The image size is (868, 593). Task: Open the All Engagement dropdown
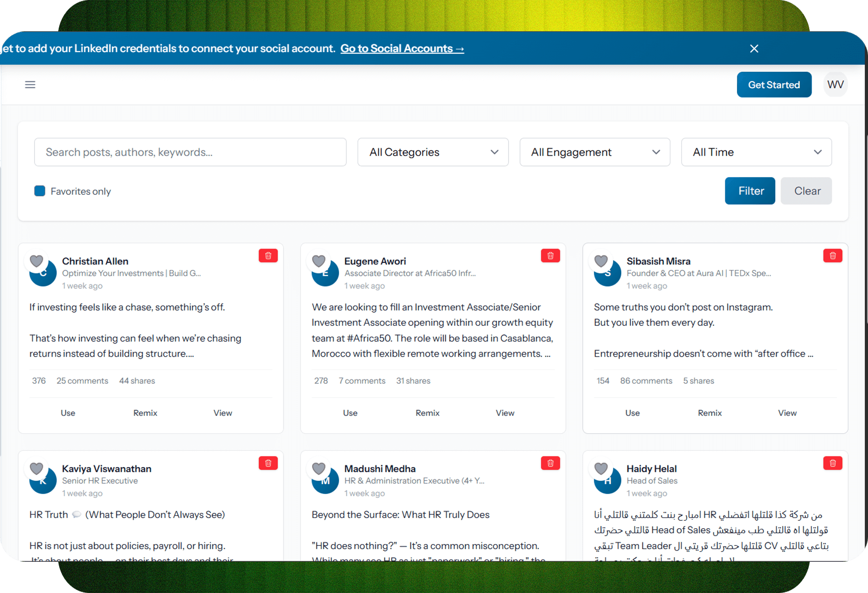coord(594,152)
